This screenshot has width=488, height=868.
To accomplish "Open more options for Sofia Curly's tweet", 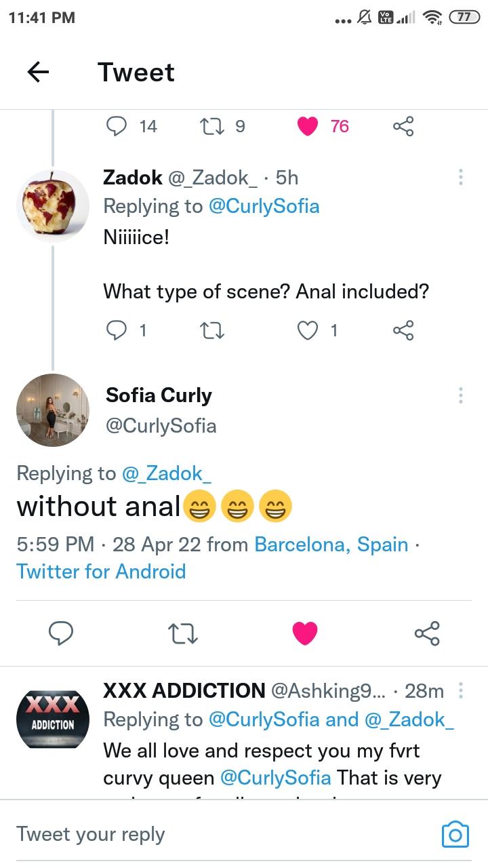I will coord(461,395).
